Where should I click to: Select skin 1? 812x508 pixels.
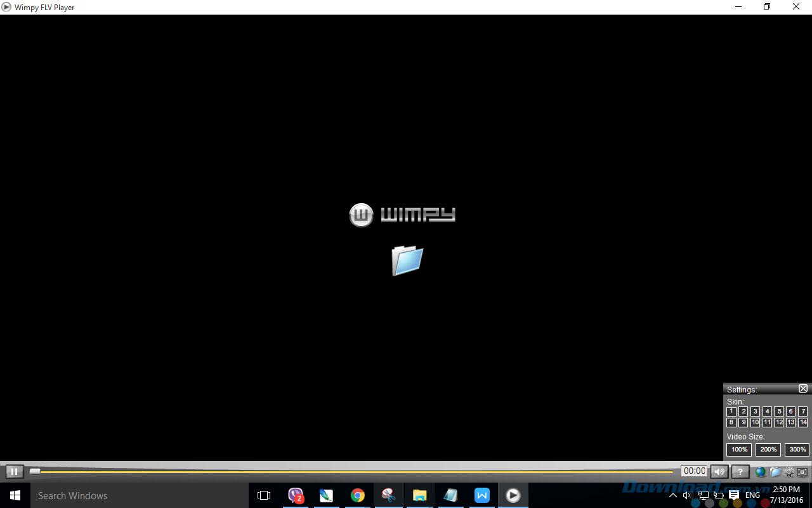pos(731,411)
